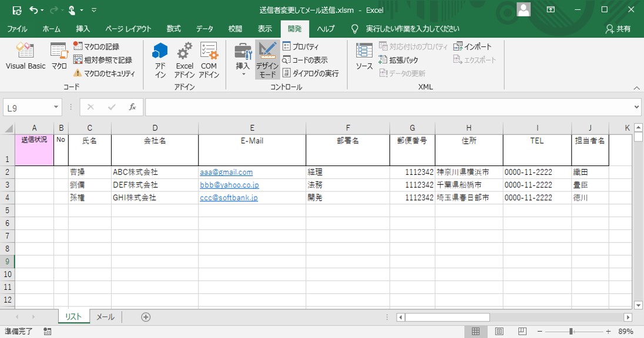Switch to the 校閲 tab
The width and height of the screenshot is (644, 338).
coord(235,29)
